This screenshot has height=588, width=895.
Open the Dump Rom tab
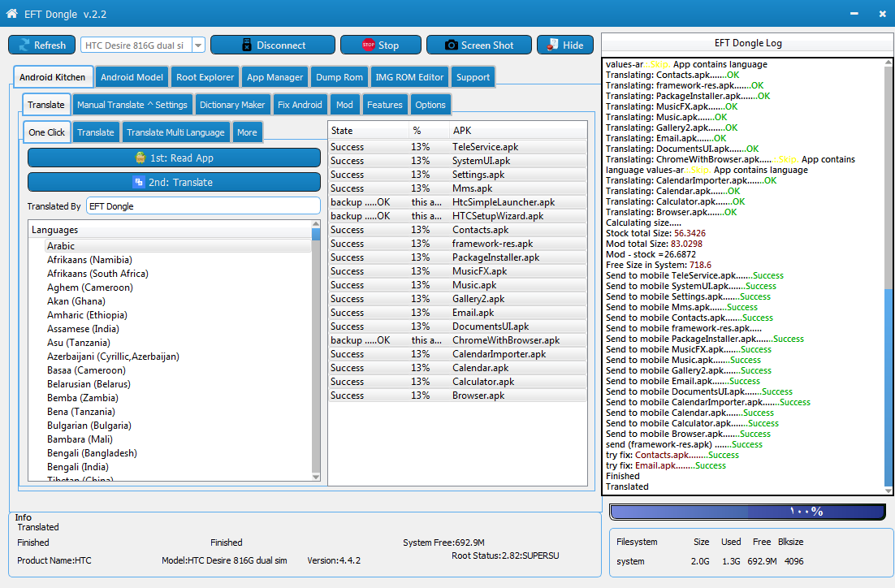click(x=339, y=77)
